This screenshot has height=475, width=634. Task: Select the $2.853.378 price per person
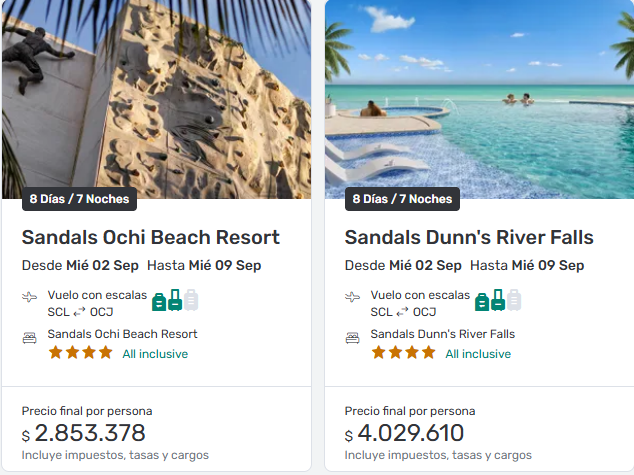click(90, 434)
